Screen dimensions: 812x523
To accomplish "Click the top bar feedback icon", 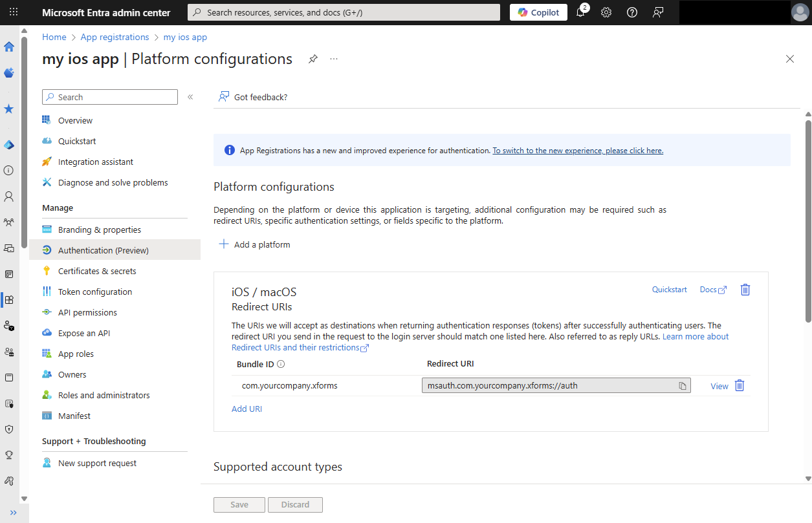I will point(658,12).
